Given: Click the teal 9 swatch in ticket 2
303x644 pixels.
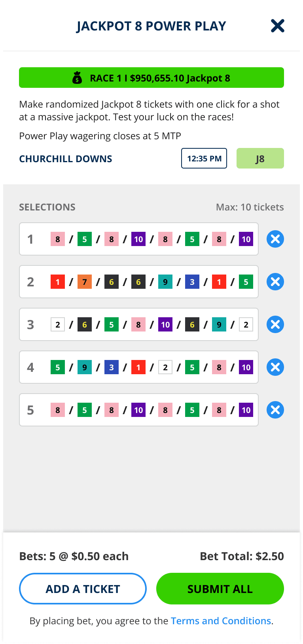Looking at the screenshot, I should coord(165,282).
